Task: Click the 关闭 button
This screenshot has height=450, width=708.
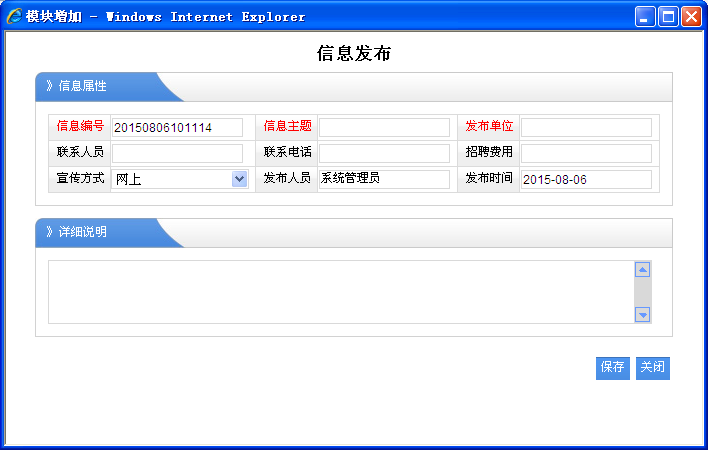Action: click(x=653, y=368)
